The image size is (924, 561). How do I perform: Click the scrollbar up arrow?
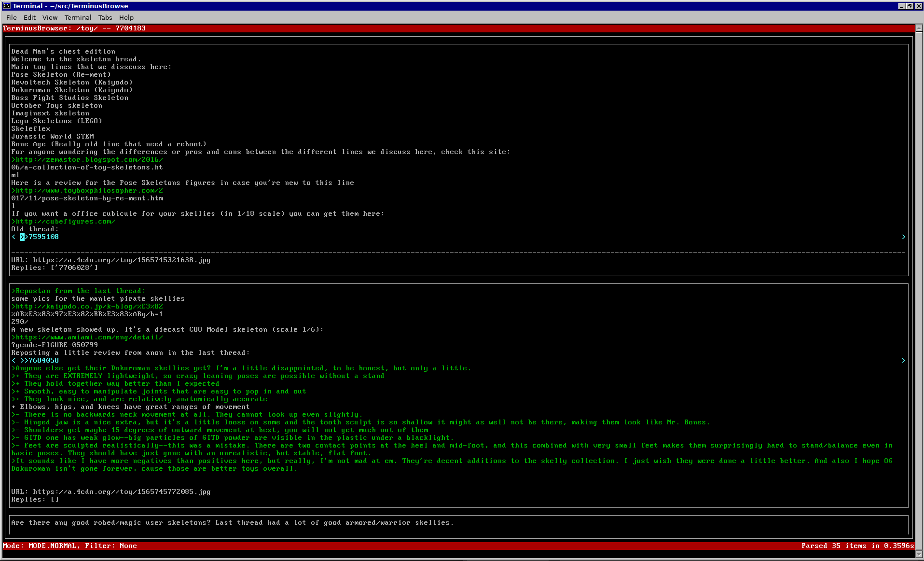point(920,28)
